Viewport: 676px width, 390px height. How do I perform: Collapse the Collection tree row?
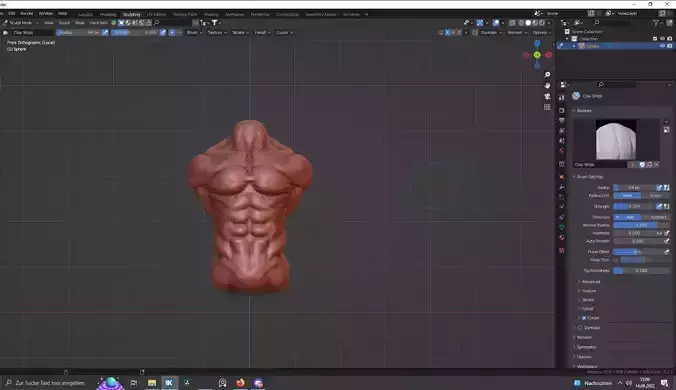click(568, 39)
